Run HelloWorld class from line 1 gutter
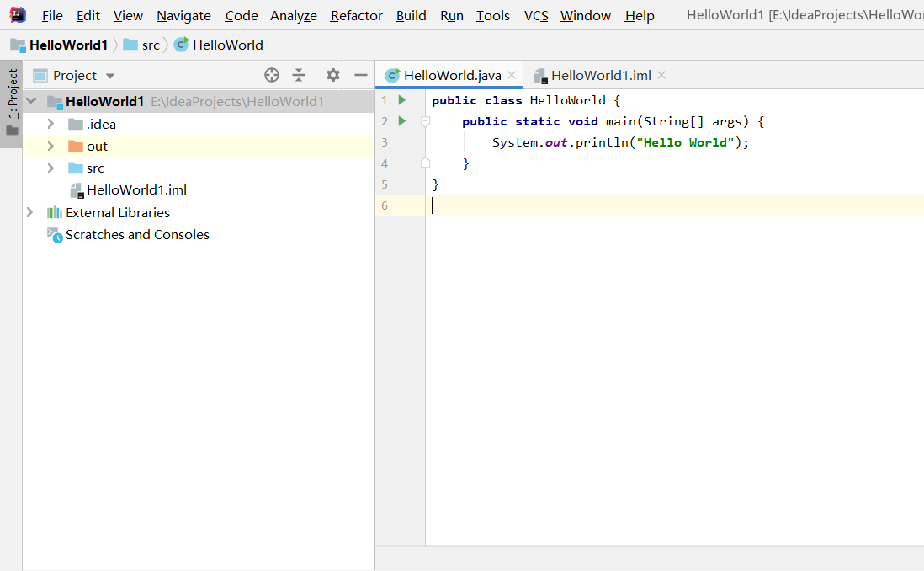 tap(402, 99)
